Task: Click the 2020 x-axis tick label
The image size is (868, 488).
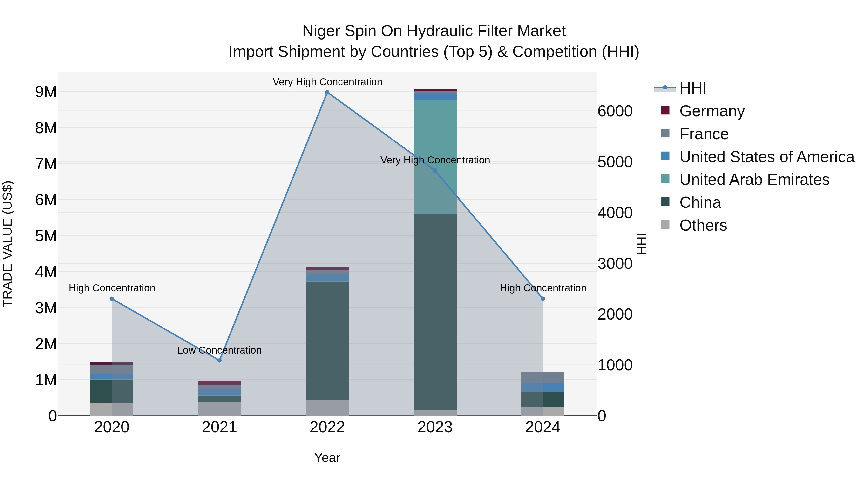Action: [112, 427]
